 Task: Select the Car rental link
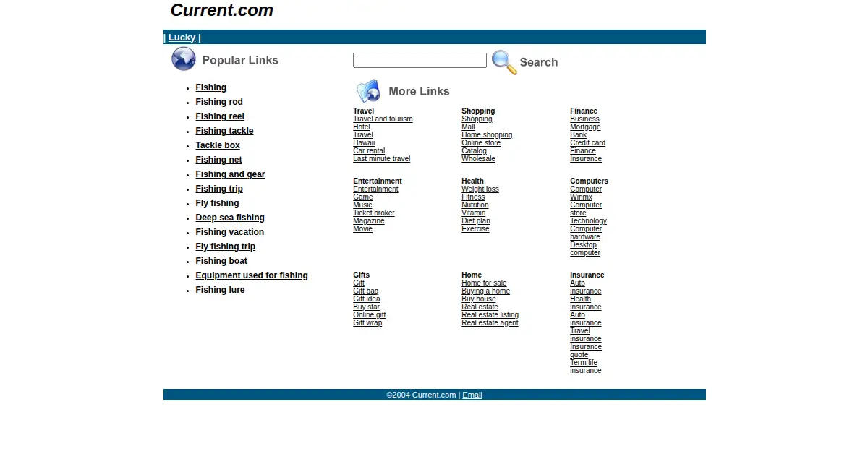(x=369, y=151)
